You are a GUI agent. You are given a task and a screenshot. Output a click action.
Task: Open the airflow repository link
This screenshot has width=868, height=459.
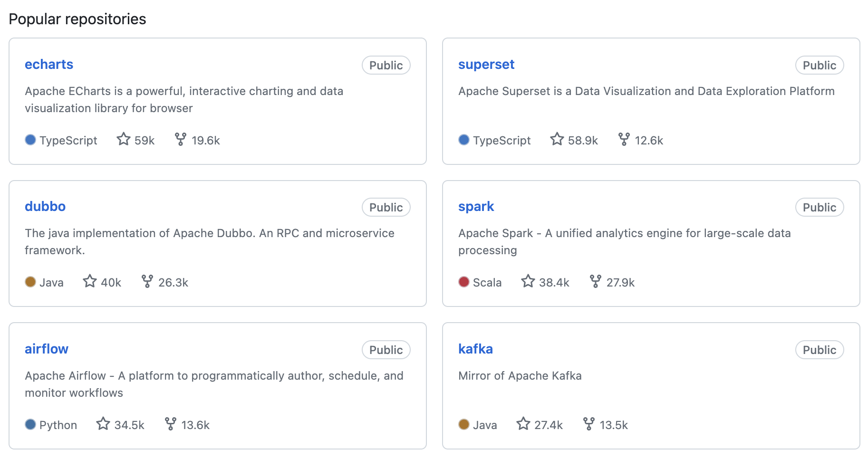point(47,349)
